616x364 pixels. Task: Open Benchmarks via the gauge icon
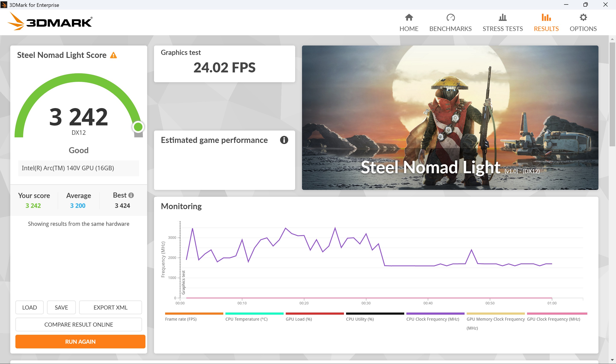[450, 18]
